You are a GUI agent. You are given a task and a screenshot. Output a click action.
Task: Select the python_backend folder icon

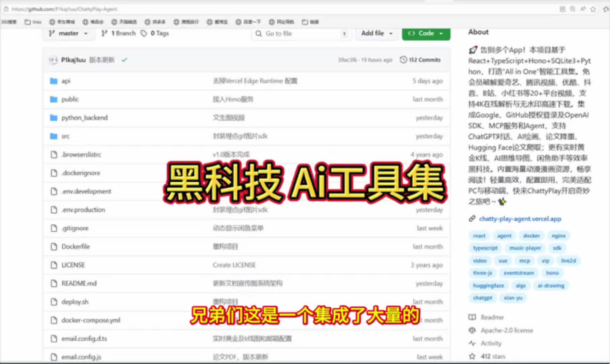pos(54,118)
